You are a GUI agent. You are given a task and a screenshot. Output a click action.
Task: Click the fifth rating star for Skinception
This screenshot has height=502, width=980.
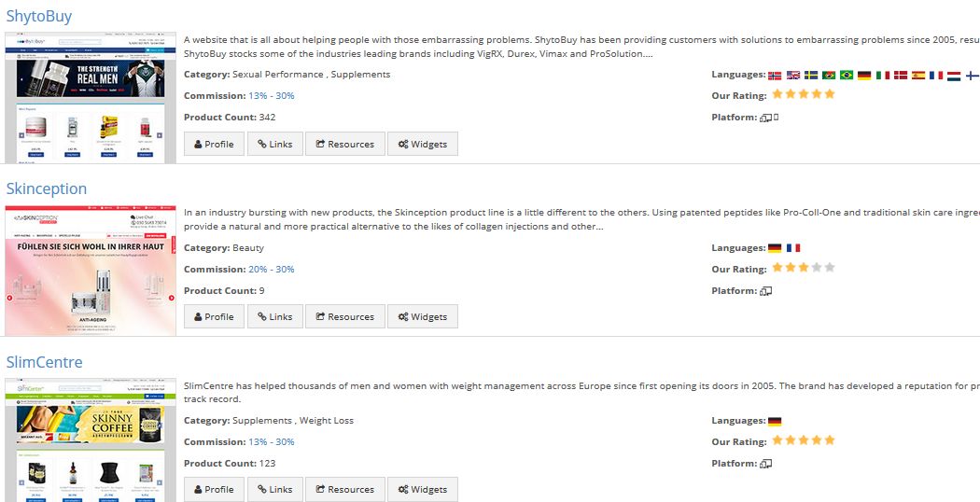830,268
